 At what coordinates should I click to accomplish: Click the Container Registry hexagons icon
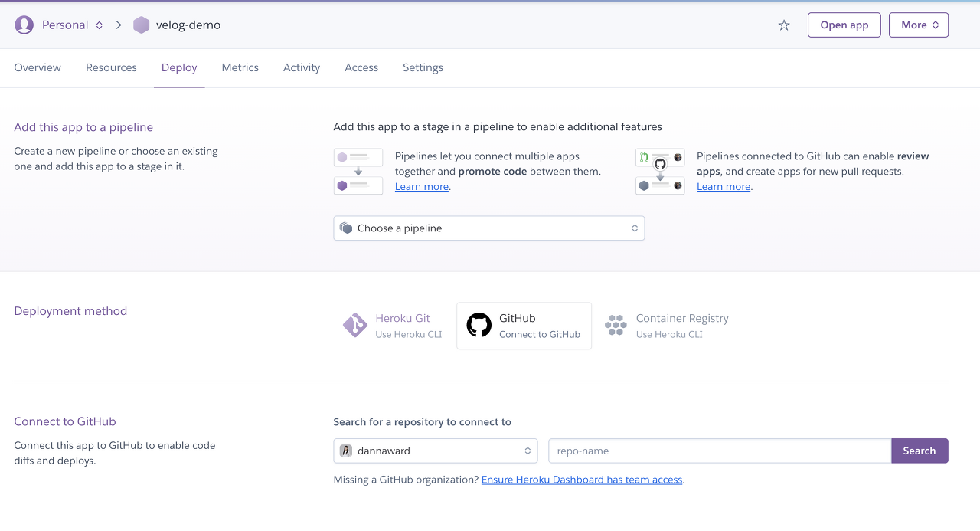(616, 326)
